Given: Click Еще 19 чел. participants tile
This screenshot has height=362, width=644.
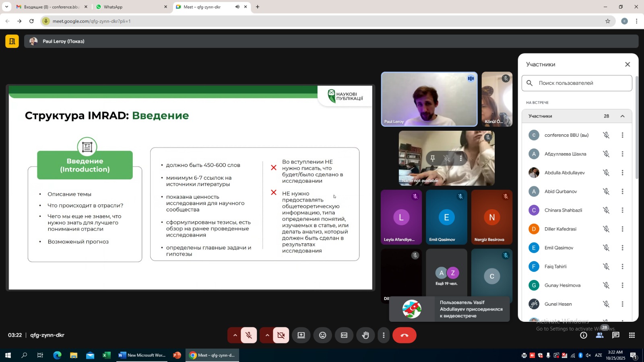Looking at the screenshot, I should click(x=446, y=277).
